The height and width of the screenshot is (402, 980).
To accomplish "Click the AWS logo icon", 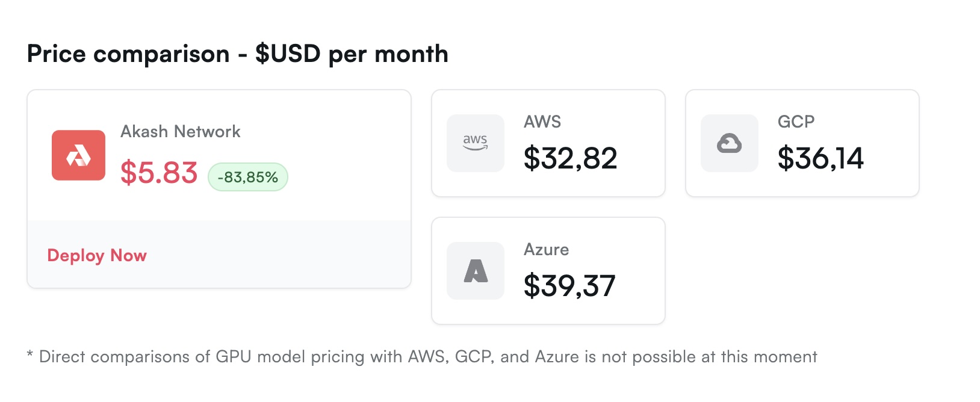I will tap(476, 143).
